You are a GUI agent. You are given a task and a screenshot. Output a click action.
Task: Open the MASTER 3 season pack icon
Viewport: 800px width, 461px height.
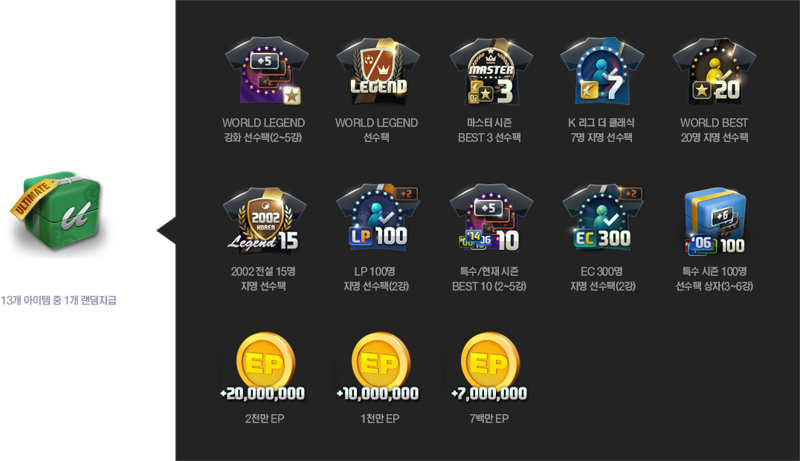pos(491,70)
